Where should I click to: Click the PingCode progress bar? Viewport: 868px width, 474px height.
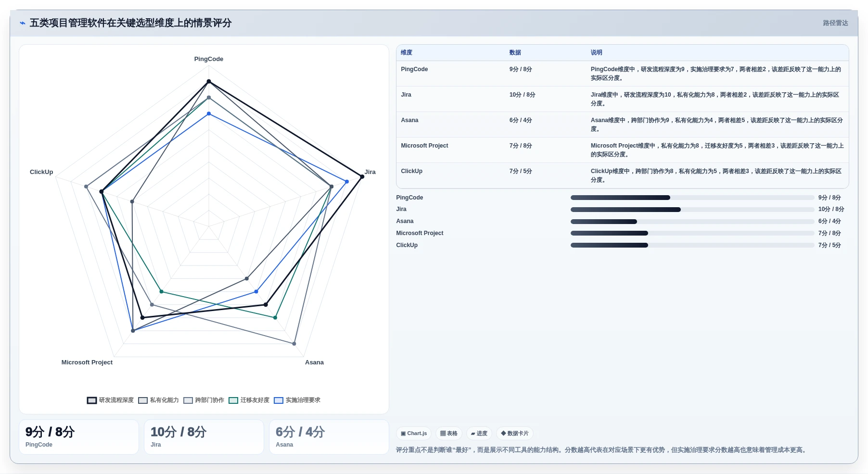[x=692, y=198]
